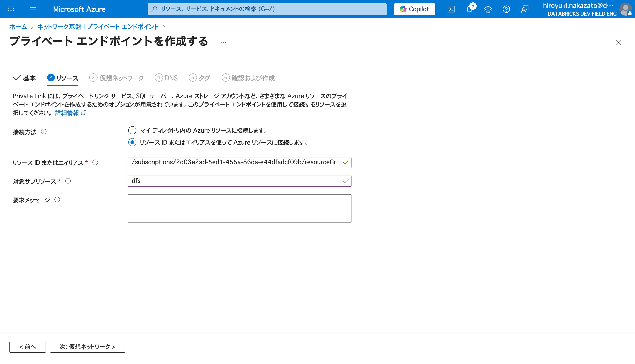Image resolution: width=635 pixels, height=364 pixels.
Task: Open the user account menu avatar
Action: (625, 9)
